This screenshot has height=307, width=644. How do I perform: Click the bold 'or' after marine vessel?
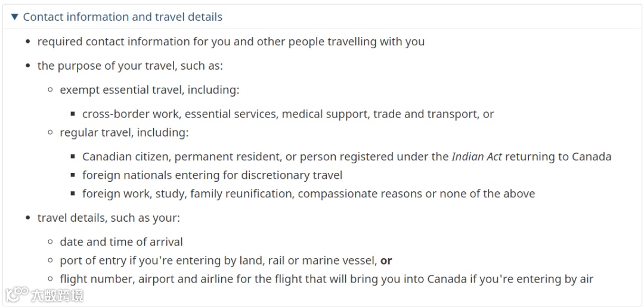coord(386,261)
